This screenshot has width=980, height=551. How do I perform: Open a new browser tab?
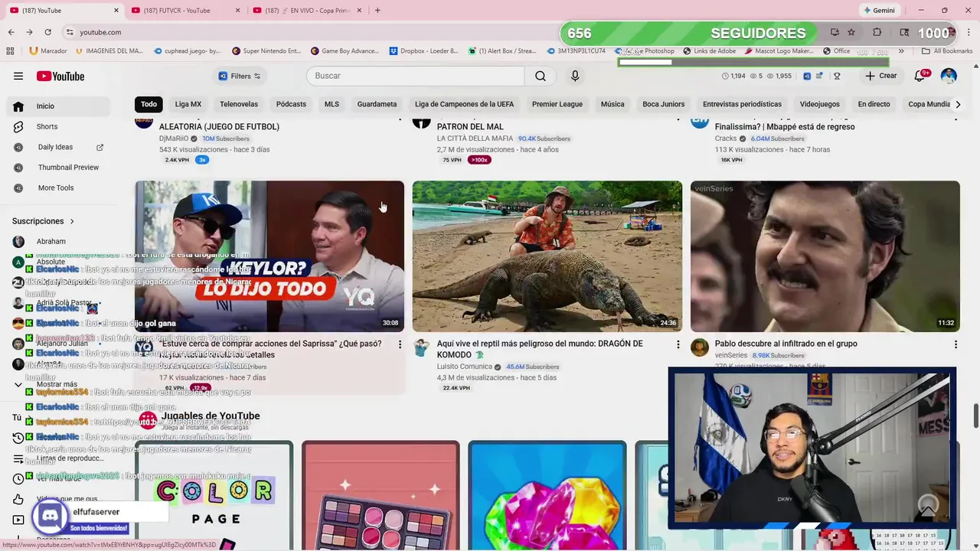click(377, 10)
